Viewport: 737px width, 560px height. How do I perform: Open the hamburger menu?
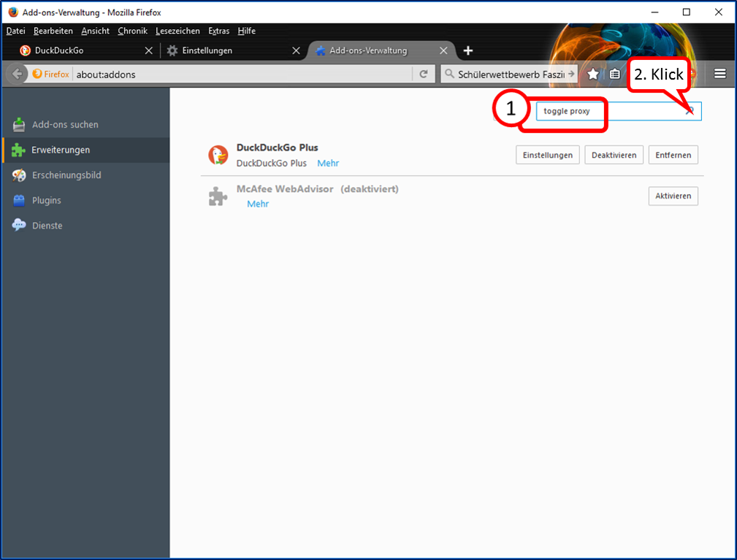click(x=719, y=74)
